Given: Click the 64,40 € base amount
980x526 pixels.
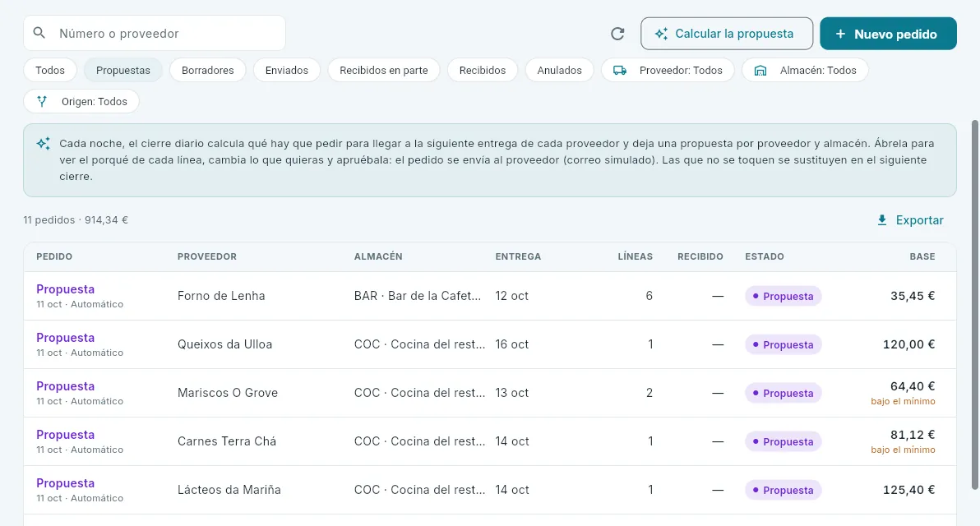Looking at the screenshot, I should 913,386.
